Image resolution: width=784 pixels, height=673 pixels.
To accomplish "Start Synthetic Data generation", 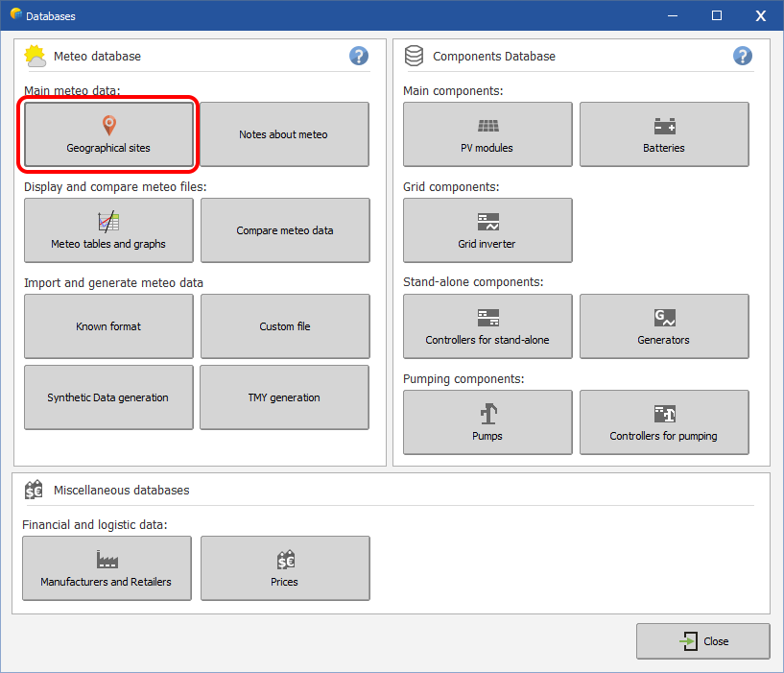I will tap(108, 397).
